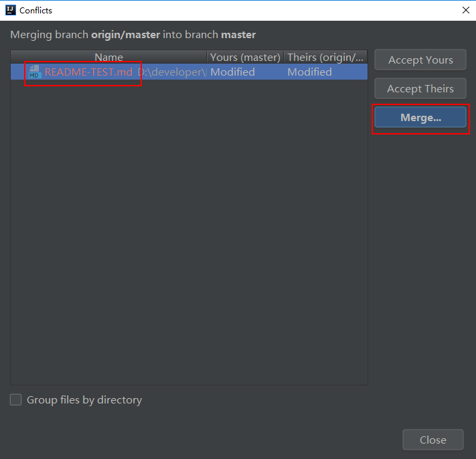Viewport: 476px width, 459px height.
Task: Close the Conflicts dialog with the X
Action: [x=466, y=10]
